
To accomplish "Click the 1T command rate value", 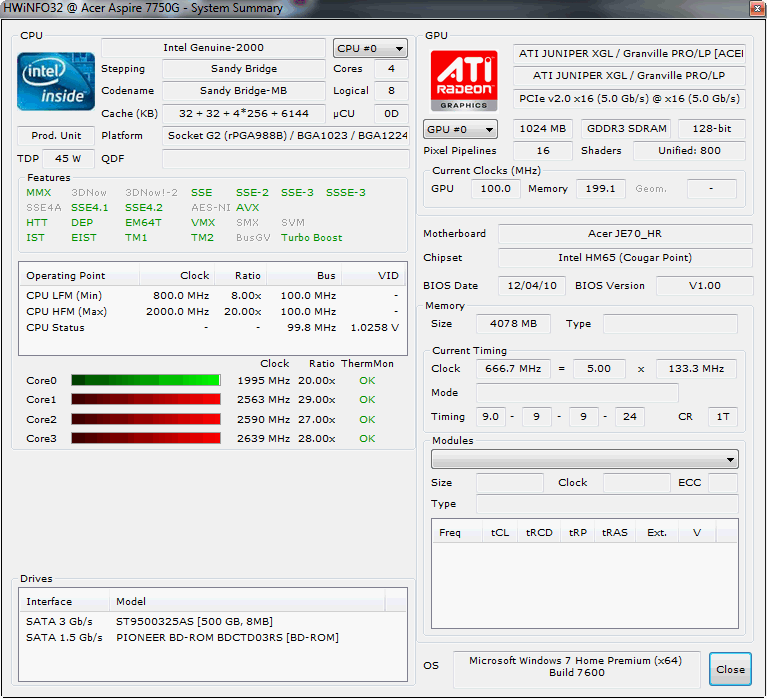I will [x=723, y=417].
